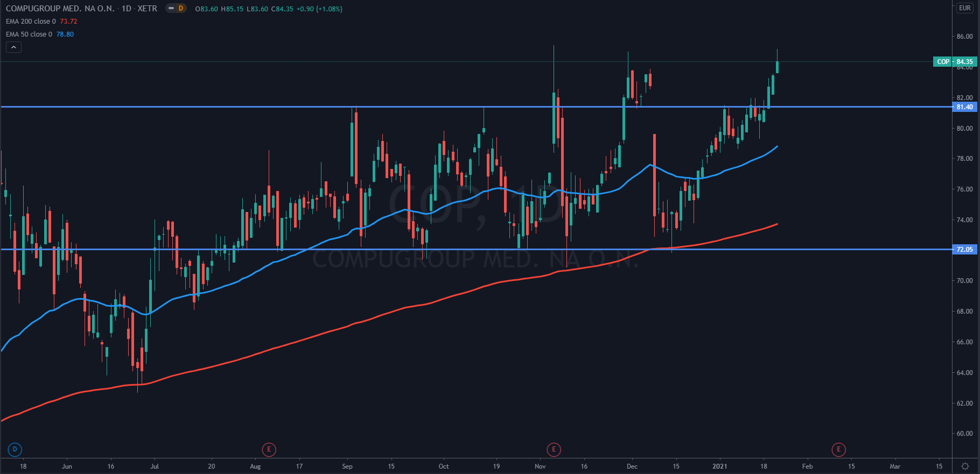Click the August earnings E marker
Image resolution: width=980 pixels, height=474 pixels.
coord(268,449)
